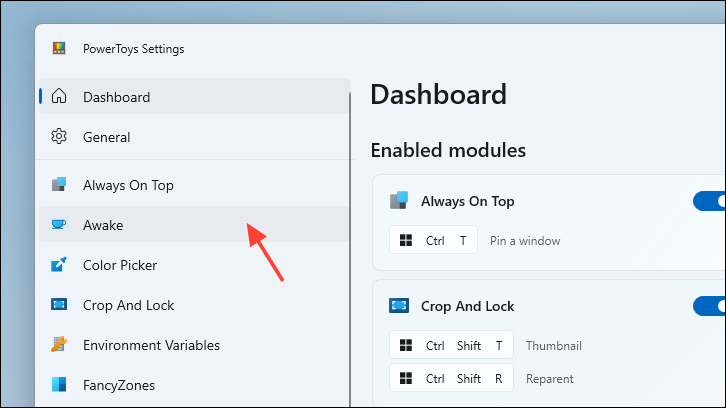Open the Dashboard page from sidebar

click(194, 96)
